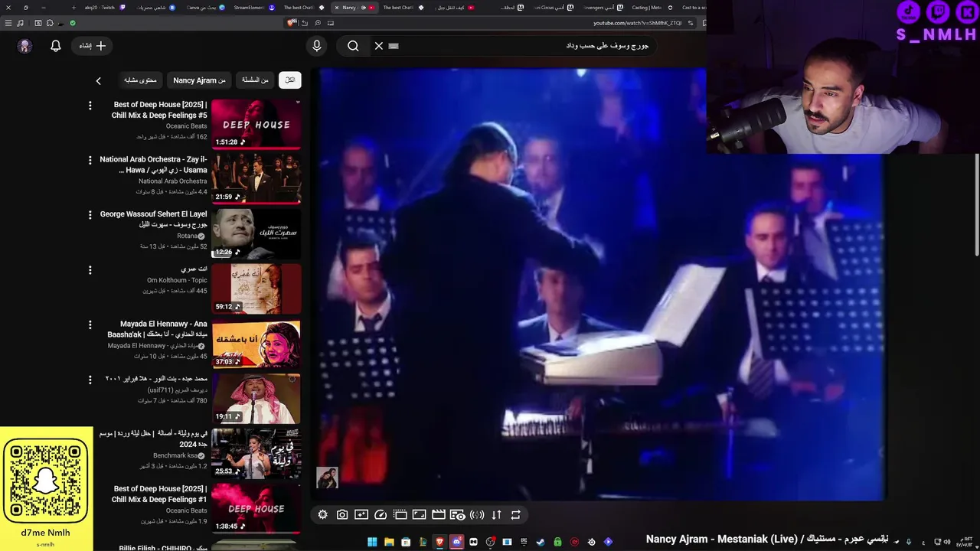The height and width of the screenshot is (551, 980).
Task: Select the محتوى مشابه filter chip
Action: click(x=140, y=80)
